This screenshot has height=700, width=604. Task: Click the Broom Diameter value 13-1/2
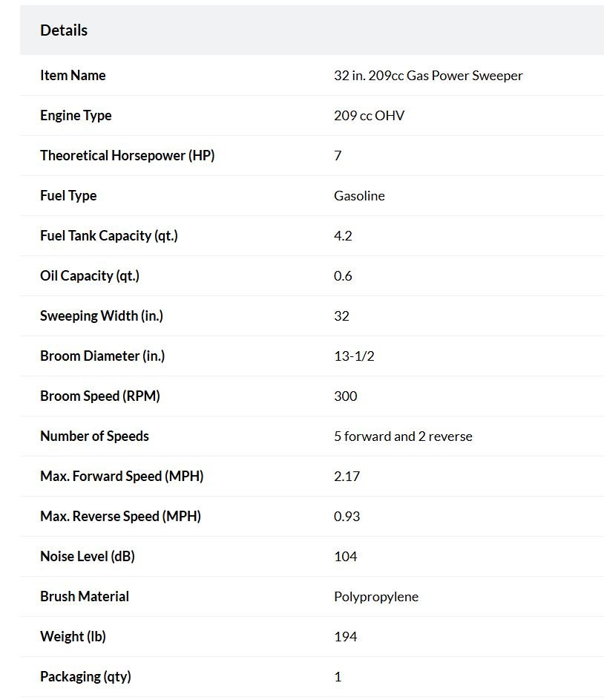354,356
